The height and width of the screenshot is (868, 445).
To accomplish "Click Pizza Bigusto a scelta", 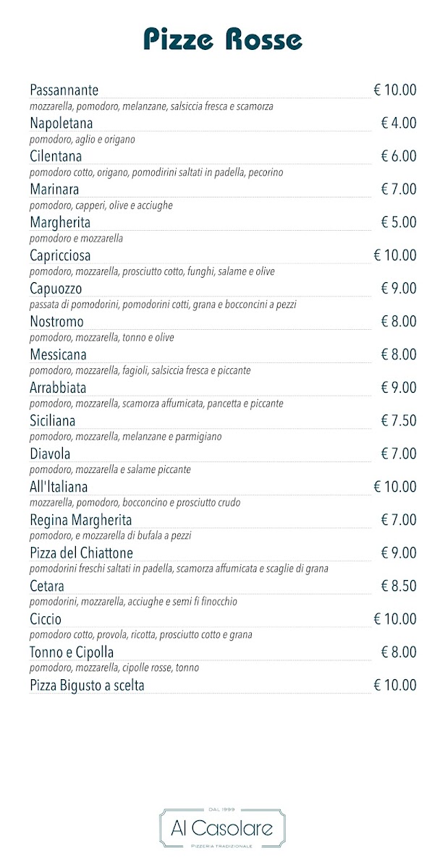I will point(87,686).
